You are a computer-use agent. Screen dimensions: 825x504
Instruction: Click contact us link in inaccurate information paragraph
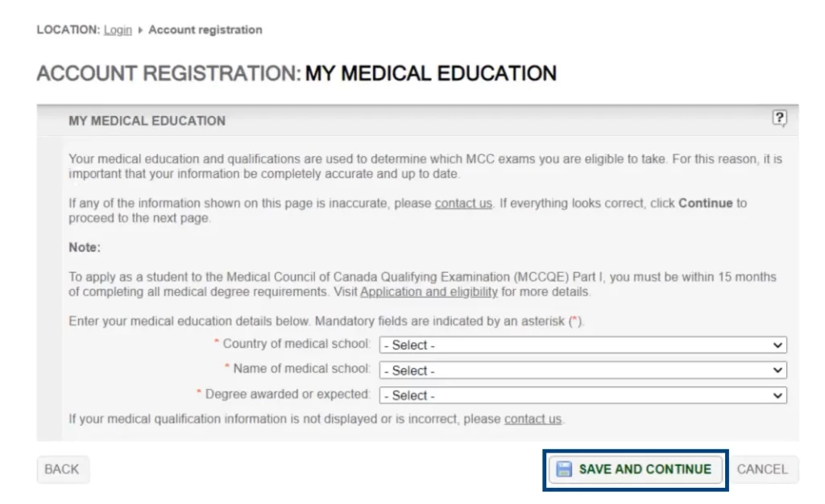point(463,204)
